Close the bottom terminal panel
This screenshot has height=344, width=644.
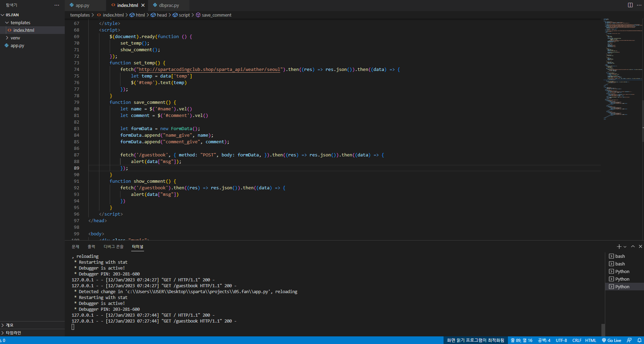click(641, 246)
